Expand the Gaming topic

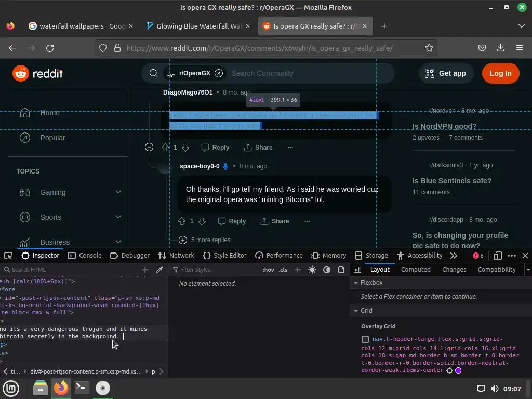(x=118, y=192)
